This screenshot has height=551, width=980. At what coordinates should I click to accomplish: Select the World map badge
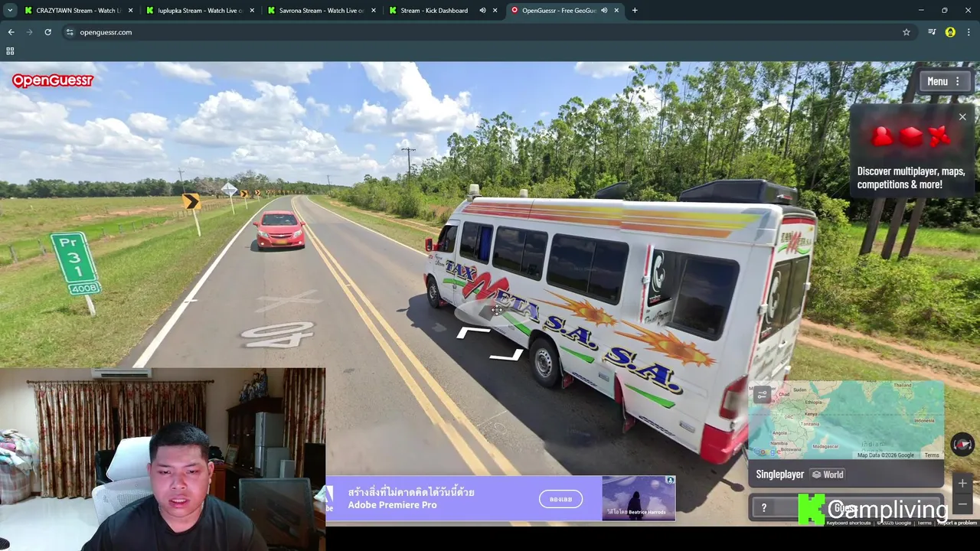tap(828, 474)
